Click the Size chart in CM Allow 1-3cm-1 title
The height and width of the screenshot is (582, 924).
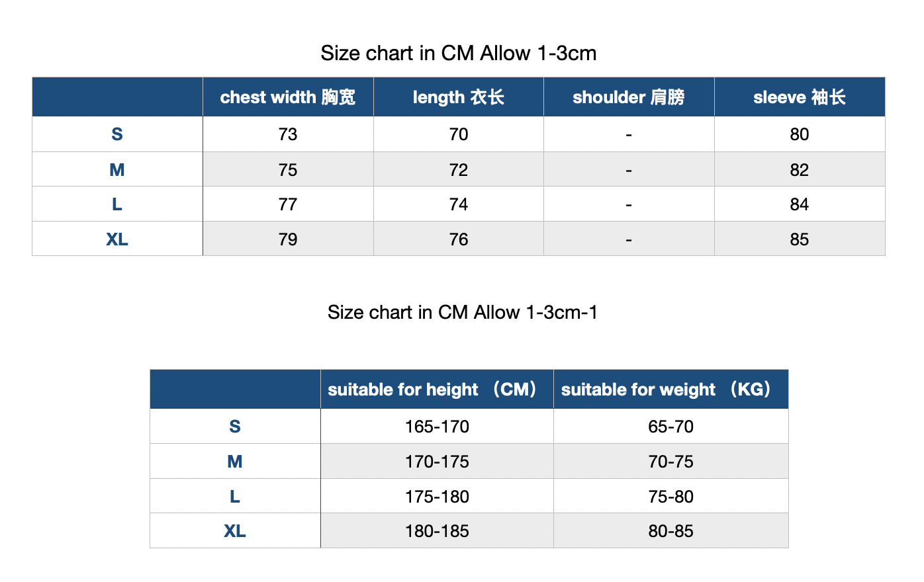click(x=463, y=312)
